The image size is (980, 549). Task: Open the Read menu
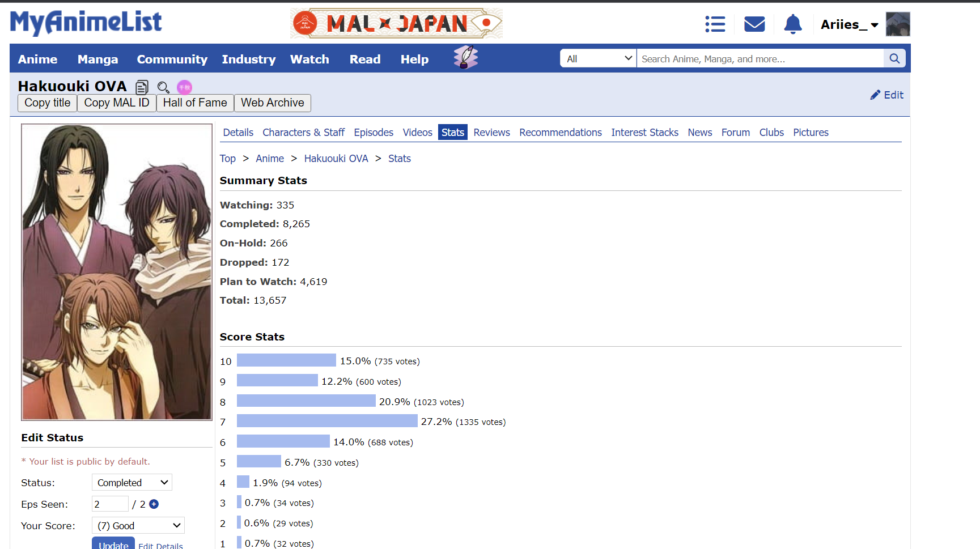point(365,59)
